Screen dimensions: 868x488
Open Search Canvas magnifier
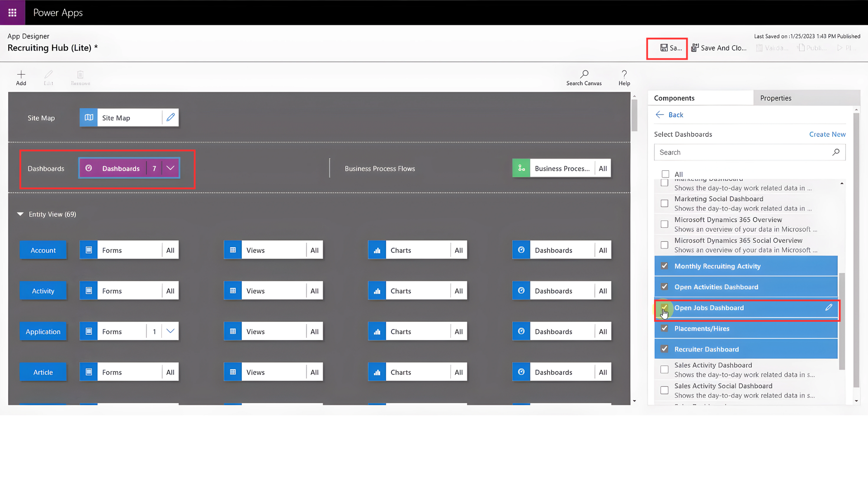584,74
